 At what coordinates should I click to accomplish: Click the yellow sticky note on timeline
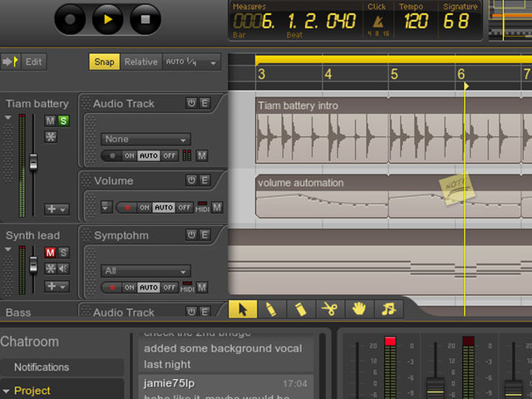[457, 190]
